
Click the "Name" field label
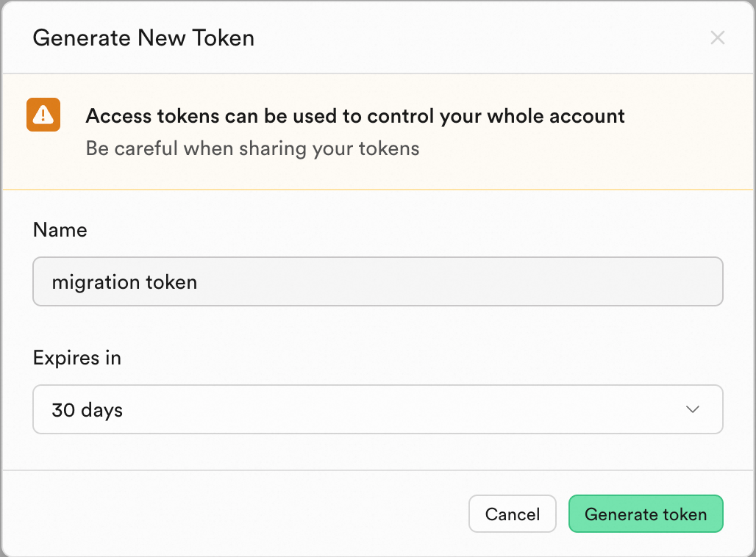point(60,230)
